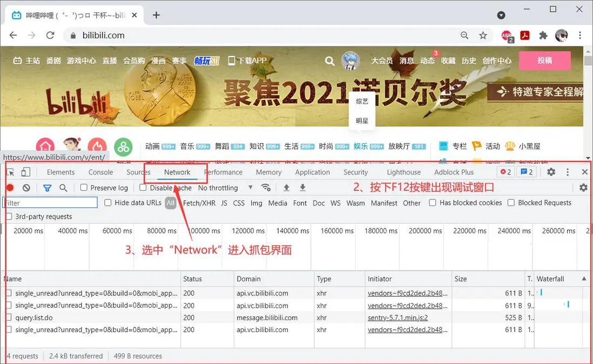Open the Lighthouse tab
Image resolution: width=593 pixels, height=364 pixels.
click(x=403, y=172)
